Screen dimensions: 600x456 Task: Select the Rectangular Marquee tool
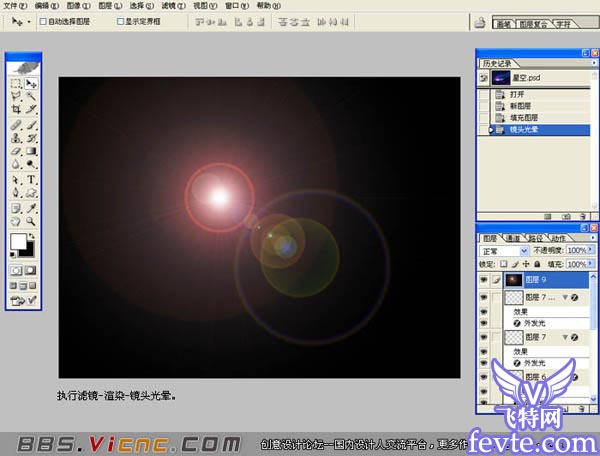pyautogui.click(x=15, y=84)
